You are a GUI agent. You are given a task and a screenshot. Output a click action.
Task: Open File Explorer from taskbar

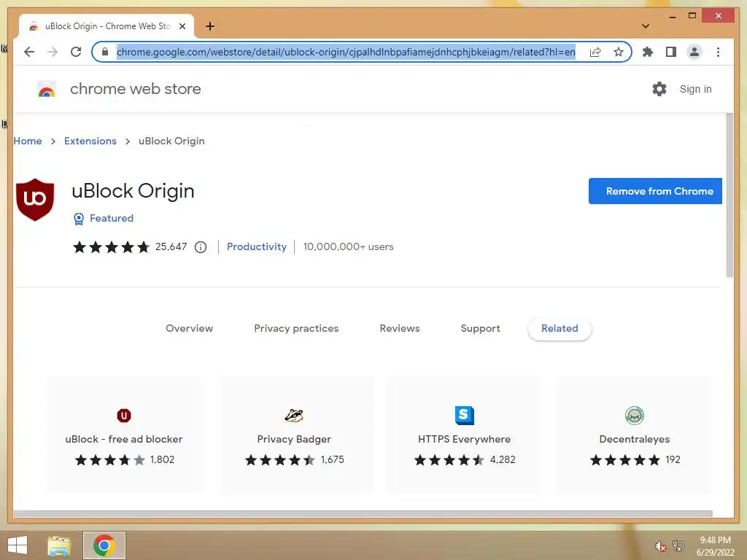coord(58,545)
